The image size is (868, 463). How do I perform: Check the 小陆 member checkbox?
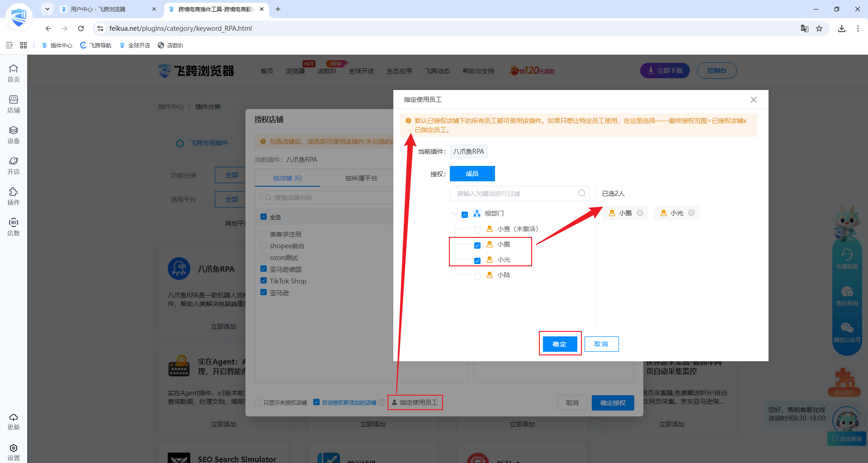click(477, 276)
